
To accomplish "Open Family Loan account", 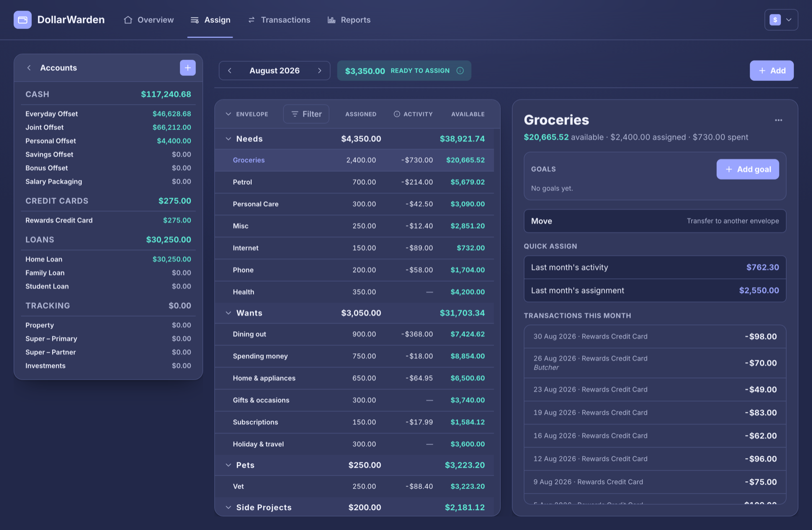I will [108, 273].
